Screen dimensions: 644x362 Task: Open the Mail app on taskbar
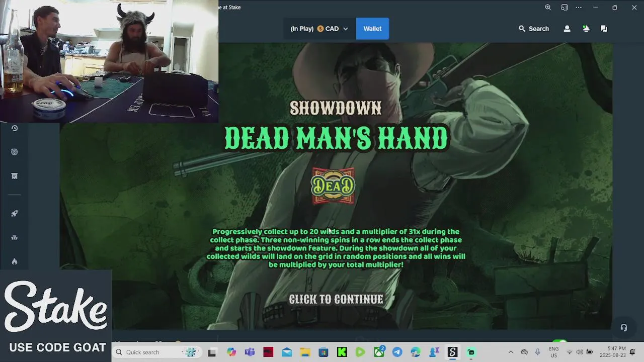point(287,352)
